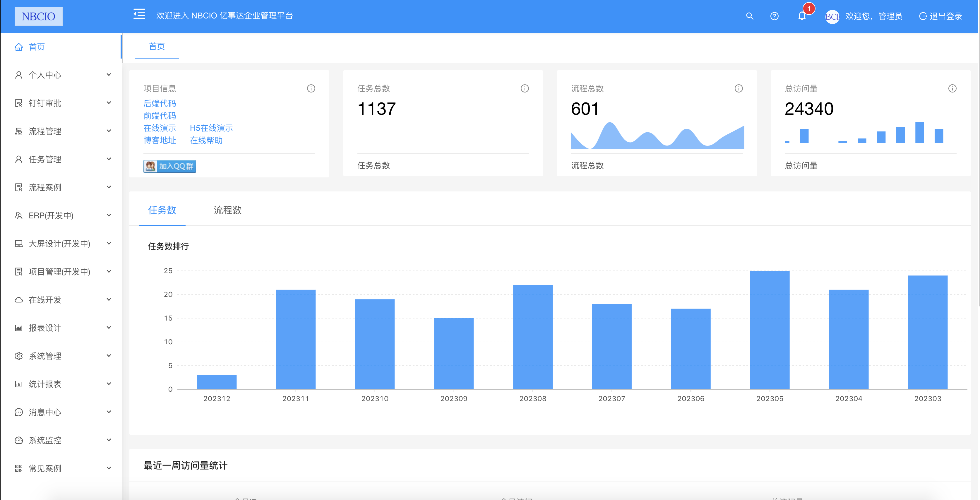The image size is (980, 500).
Task: Expand 任务管理 chevron
Action: [109, 159]
